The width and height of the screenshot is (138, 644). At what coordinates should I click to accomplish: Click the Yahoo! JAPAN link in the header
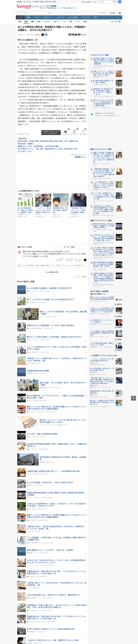coord(86,2)
